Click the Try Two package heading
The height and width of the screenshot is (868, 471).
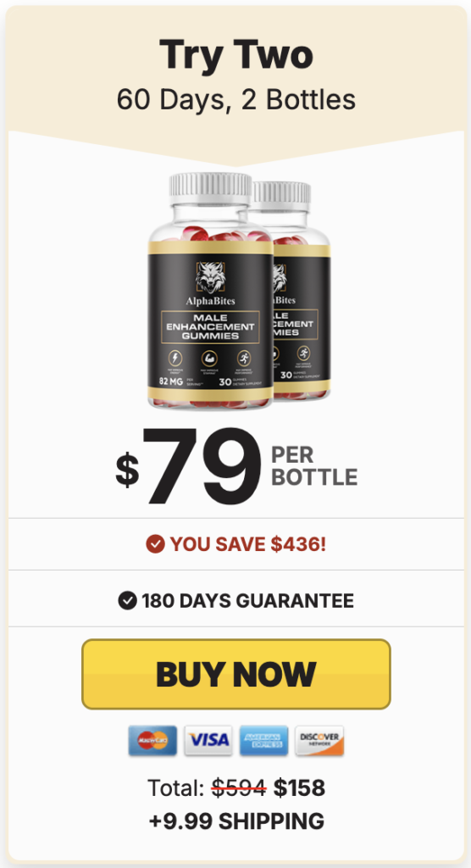(235, 54)
